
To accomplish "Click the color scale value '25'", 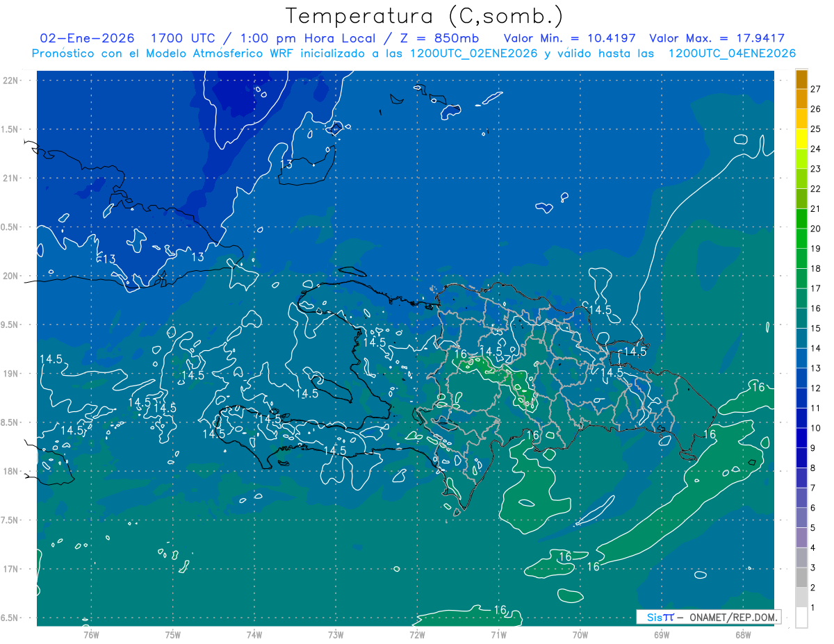I will click(816, 129).
